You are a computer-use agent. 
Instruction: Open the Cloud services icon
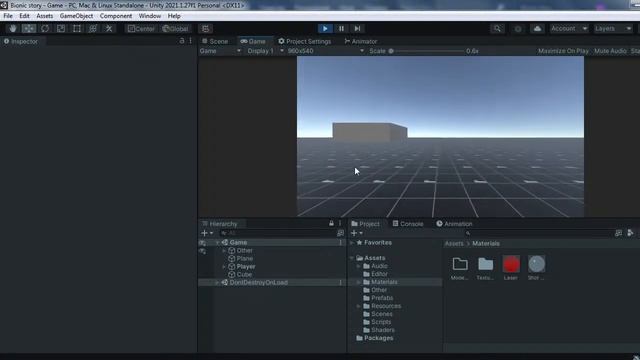pos(538,29)
